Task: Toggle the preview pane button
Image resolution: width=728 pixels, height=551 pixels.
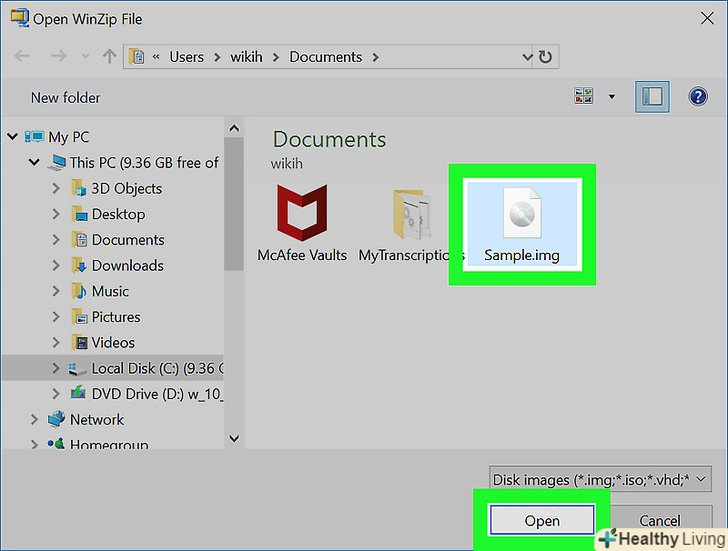Action: pos(653,97)
